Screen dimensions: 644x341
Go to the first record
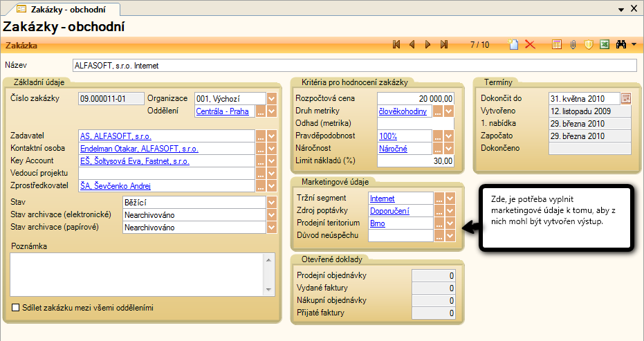click(x=396, y=45)
